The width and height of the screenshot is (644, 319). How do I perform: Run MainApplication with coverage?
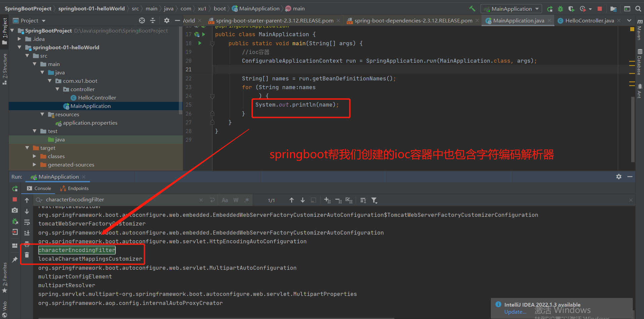pos(571,9)
